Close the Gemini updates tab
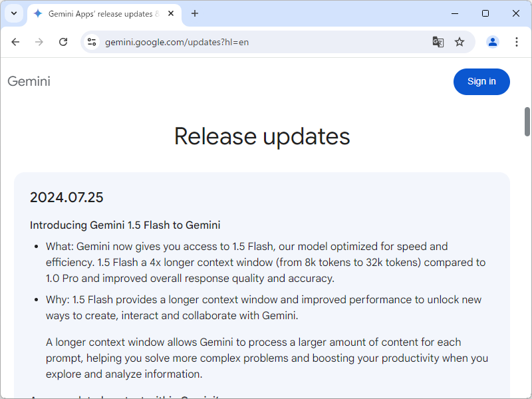The width and height of the screenshot is (532, 399). (x=170, y=13)
